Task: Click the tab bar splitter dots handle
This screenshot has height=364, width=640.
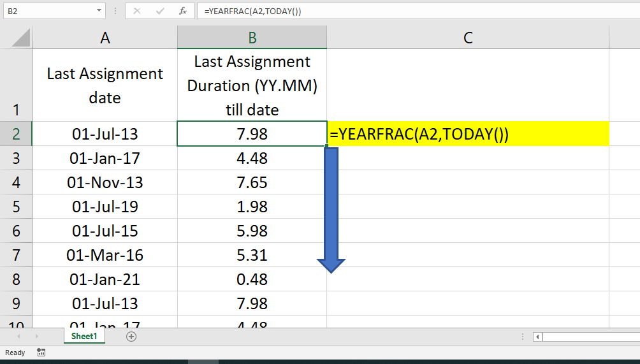Action: (x=523, y=337)
